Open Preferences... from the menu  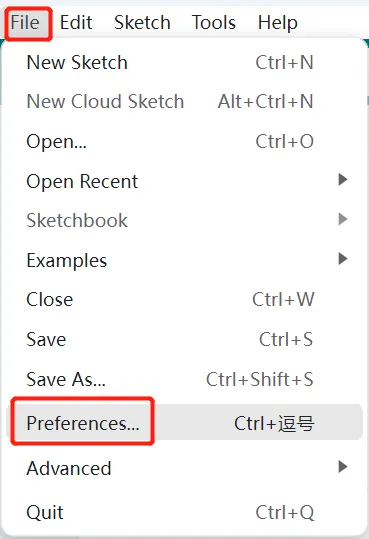(x=184, y=422)
